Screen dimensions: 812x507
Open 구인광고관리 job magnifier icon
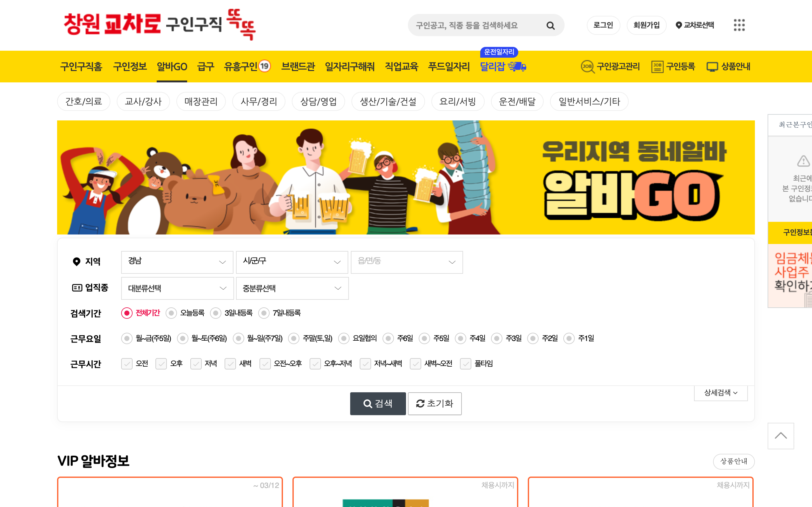coord(587,67)
